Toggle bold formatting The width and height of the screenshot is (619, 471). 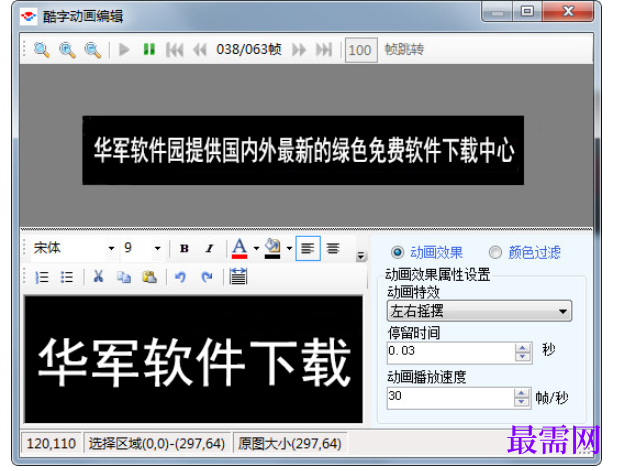coord(184,248)
